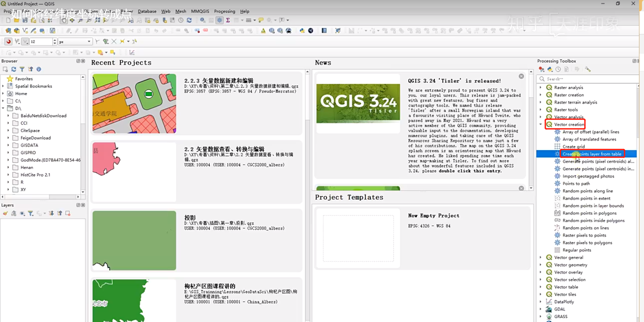Select Random points in extent algorithm
The height and width of the screenshot is (322, 644).
point(586,198)
